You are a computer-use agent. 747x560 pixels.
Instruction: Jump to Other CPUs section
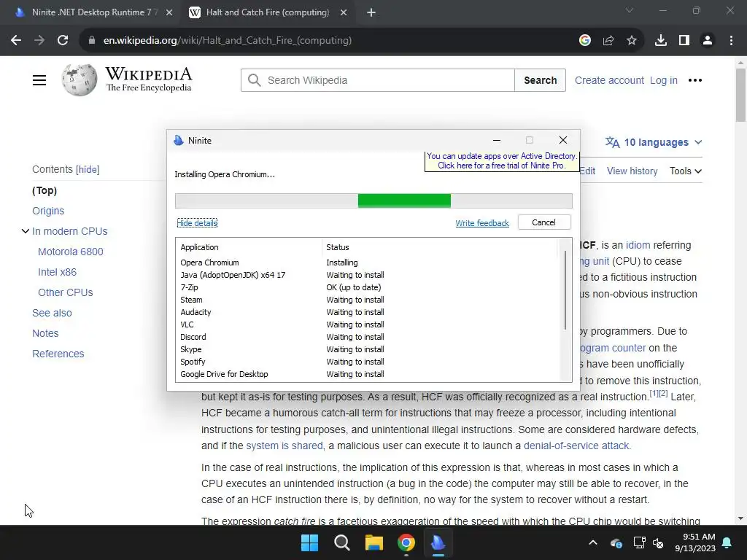coord(65,292)
